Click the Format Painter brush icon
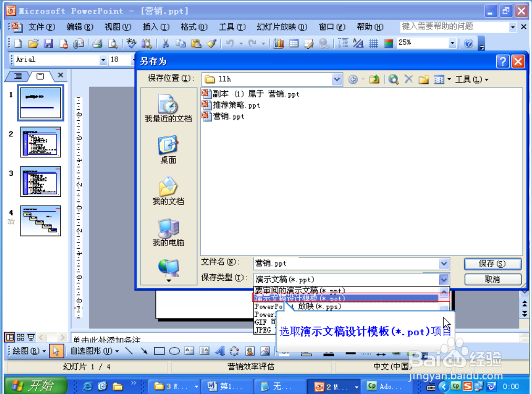This screenshot has width=532, height=394. point(211,44)
